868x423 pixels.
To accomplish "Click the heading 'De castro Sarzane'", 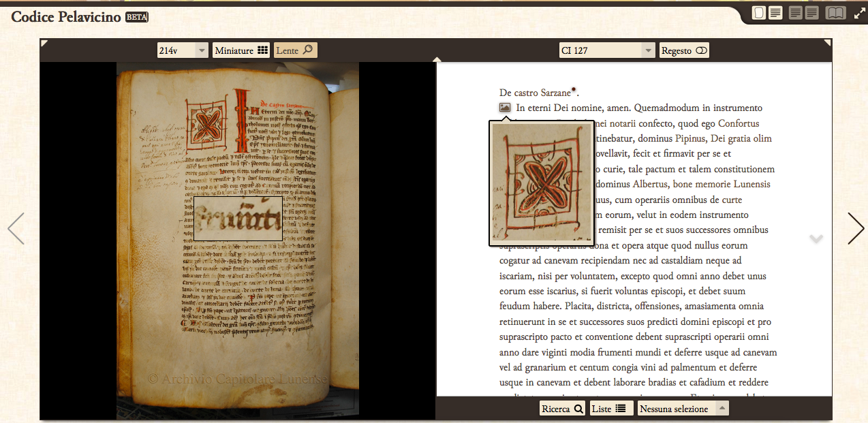I will (535, 93).
